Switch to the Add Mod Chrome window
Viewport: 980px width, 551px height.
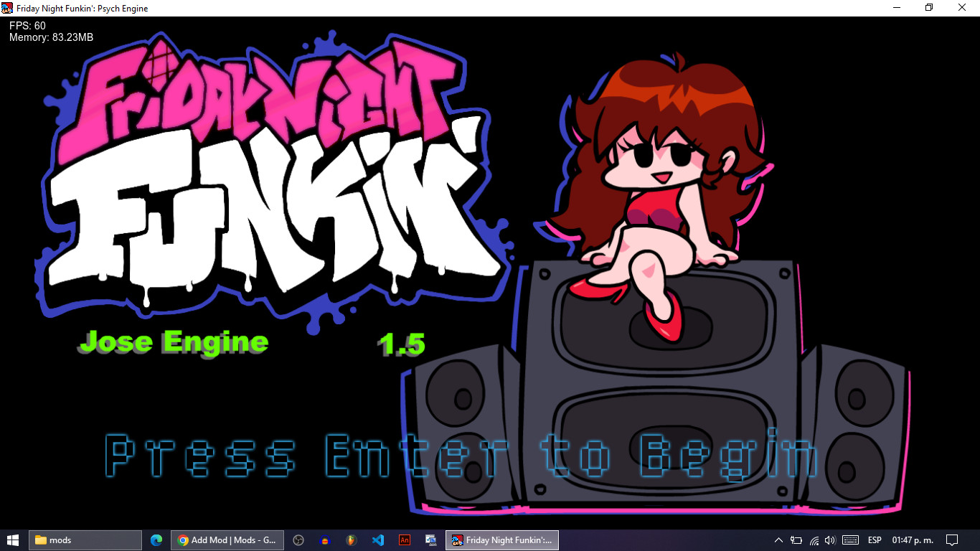click(227, 540)
